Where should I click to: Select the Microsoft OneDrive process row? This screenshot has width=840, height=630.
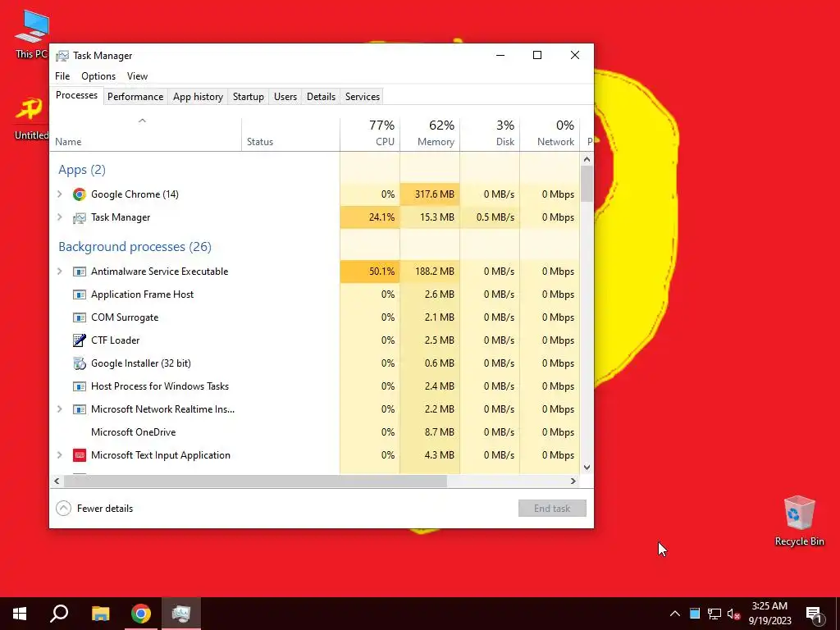tap(315, 432)
